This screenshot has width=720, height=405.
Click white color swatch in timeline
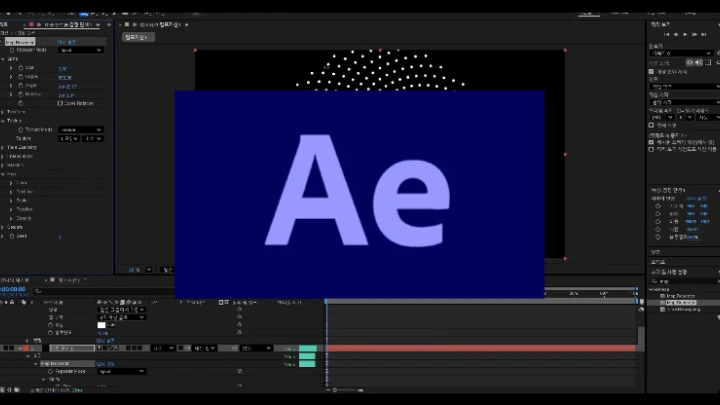(101, 325)
